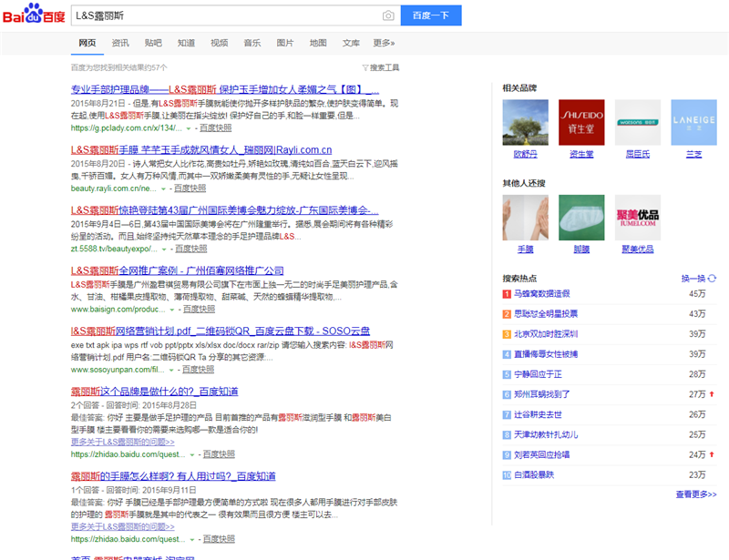729x560 pixels.
Task: Expand dropdown arrow beside www.baisign.com URL
Action: (x=172, y=310)
